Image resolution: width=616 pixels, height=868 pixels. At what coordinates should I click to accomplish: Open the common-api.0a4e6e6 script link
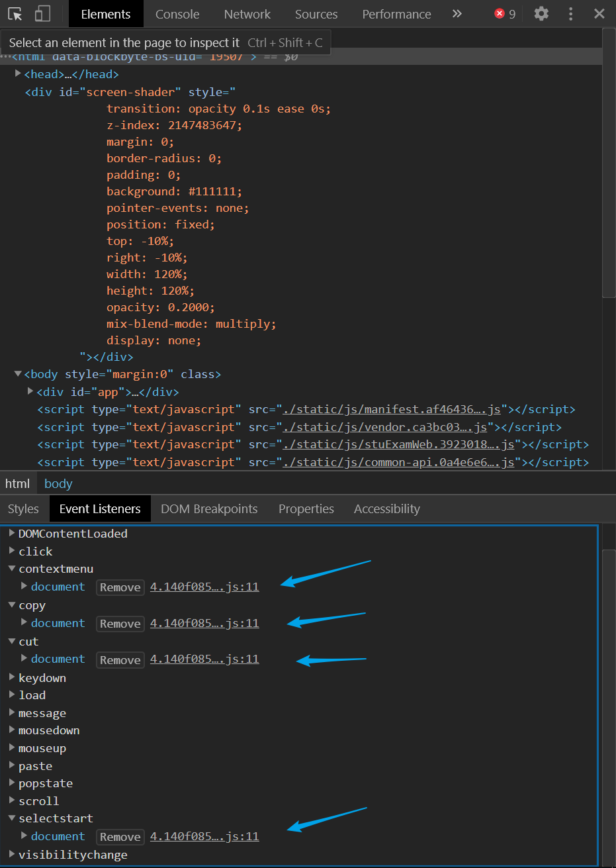point(398,462)
